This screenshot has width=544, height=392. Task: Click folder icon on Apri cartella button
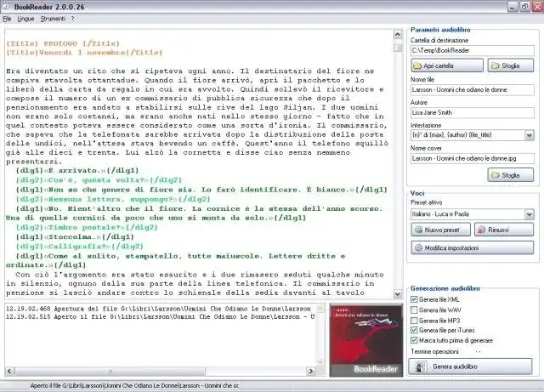[417, 65]
